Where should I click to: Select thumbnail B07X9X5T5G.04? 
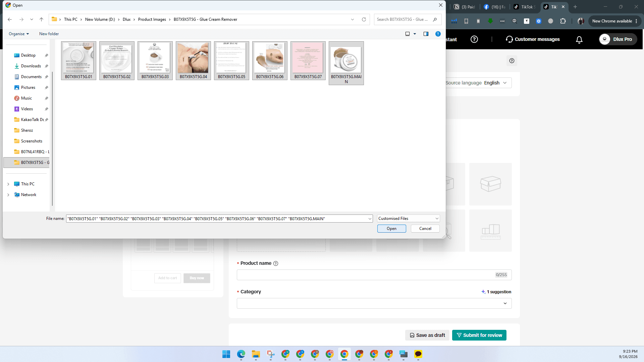click(193, 61)
